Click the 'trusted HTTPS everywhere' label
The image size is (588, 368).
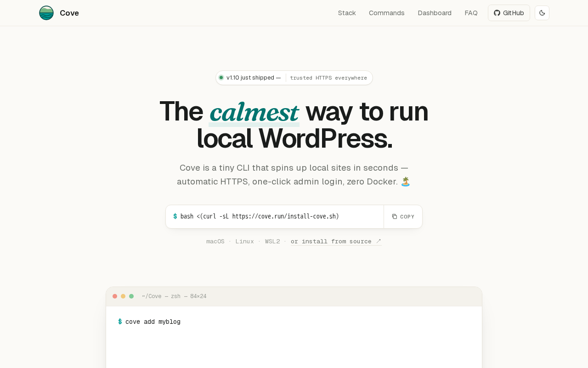click(328, 78)
